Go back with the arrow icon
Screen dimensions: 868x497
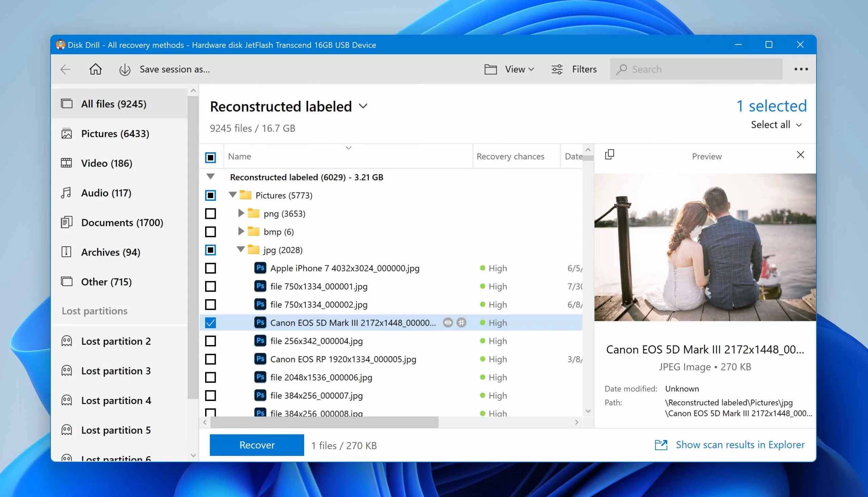[65, 69]
